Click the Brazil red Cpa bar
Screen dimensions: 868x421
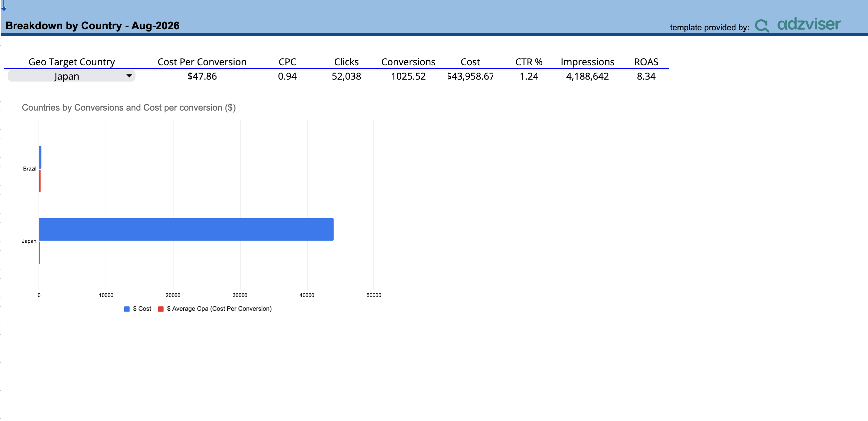(40, 181)
